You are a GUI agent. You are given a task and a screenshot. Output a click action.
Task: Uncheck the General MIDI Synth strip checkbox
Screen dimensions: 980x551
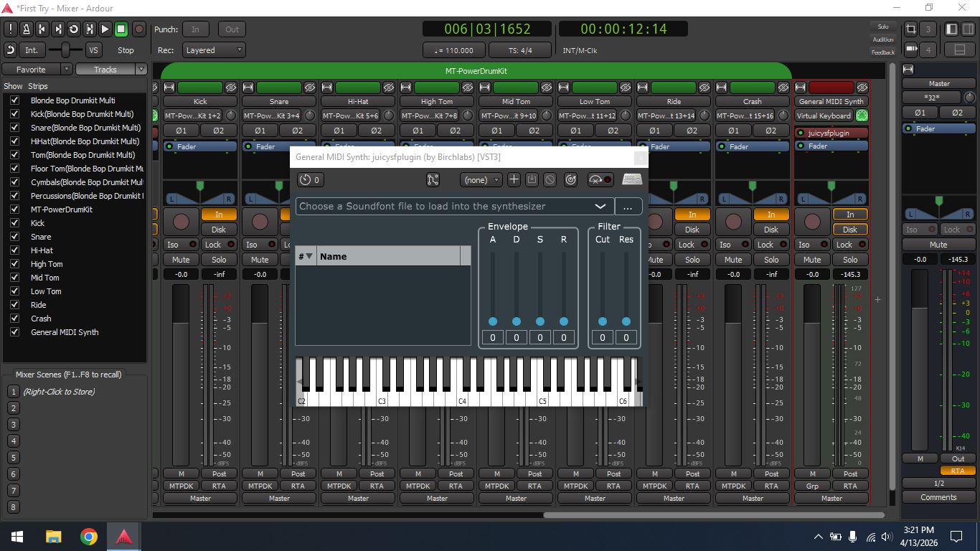14,332
